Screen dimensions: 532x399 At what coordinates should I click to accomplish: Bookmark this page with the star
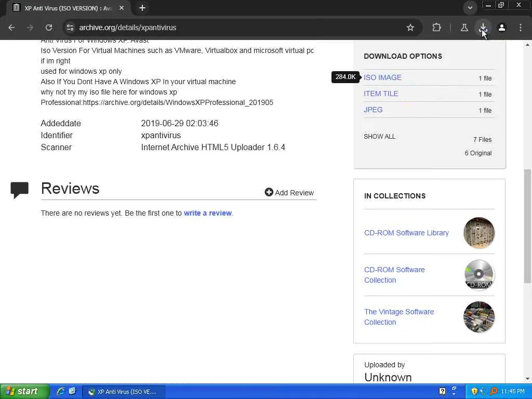point(410,28)
